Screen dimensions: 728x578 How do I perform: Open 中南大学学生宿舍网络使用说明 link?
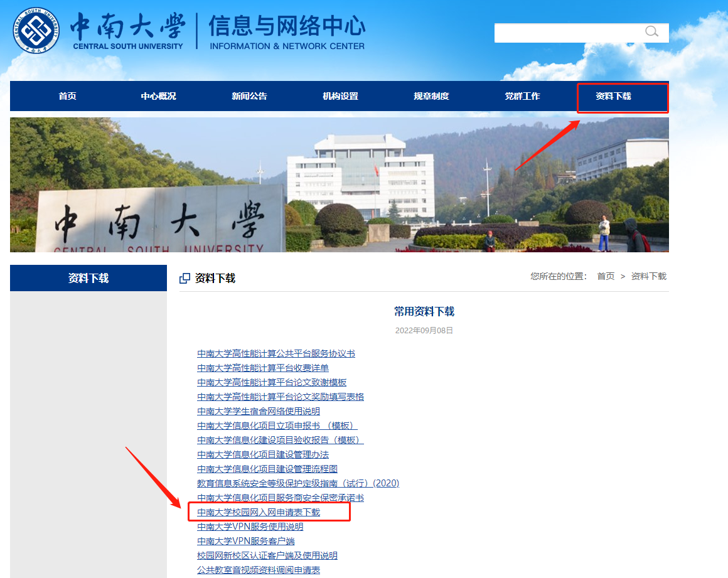pyautogui.click(x=258, y=411)
